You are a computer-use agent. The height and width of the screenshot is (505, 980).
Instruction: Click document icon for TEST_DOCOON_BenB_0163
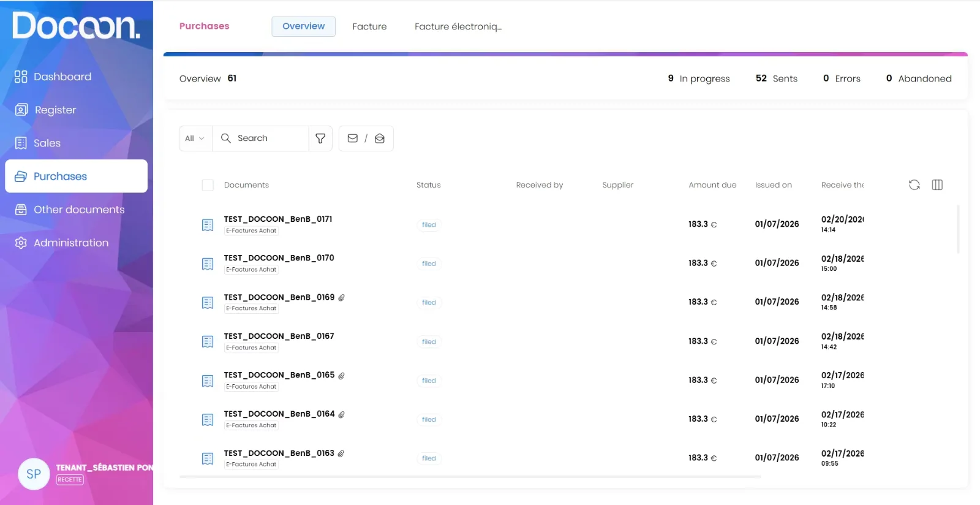coord(208,458)
